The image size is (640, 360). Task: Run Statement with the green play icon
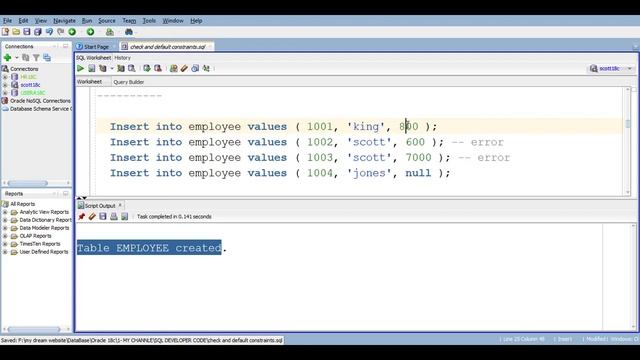point(80,69)
